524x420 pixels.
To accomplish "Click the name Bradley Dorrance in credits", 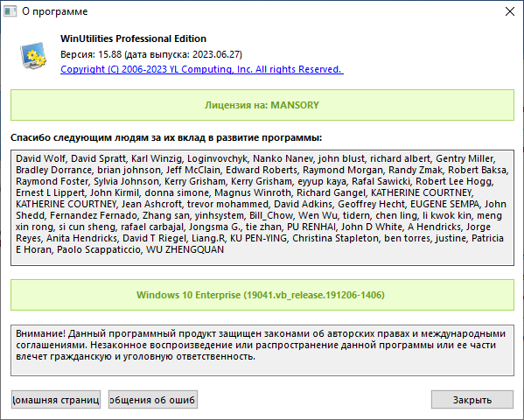I will click(54, 170).
